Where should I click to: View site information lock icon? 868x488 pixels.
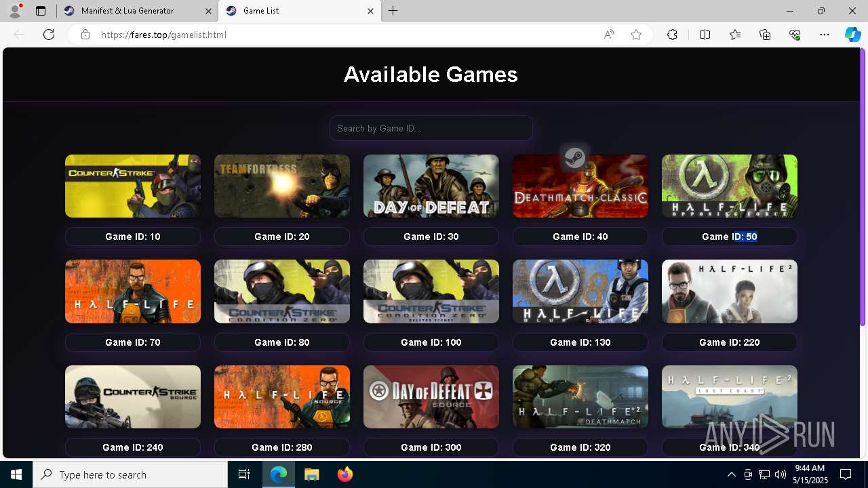point(85,35)
